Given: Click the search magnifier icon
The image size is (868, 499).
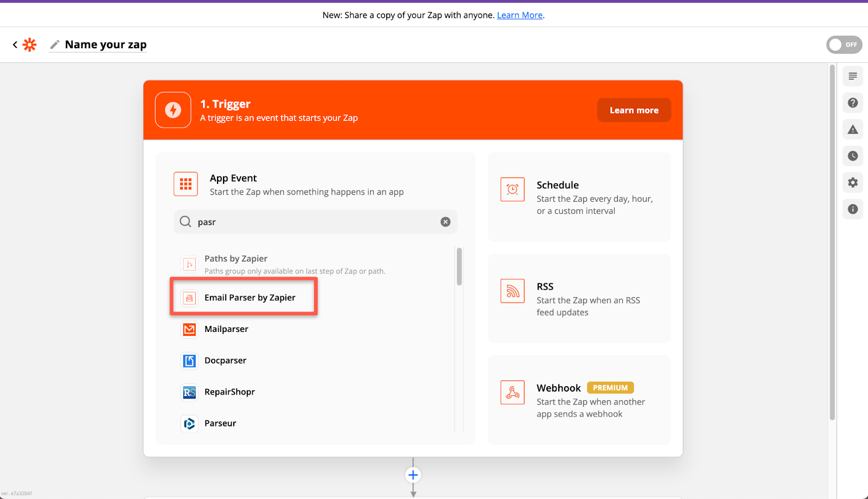Looking at the screenshot, I should tap(186, 222).
